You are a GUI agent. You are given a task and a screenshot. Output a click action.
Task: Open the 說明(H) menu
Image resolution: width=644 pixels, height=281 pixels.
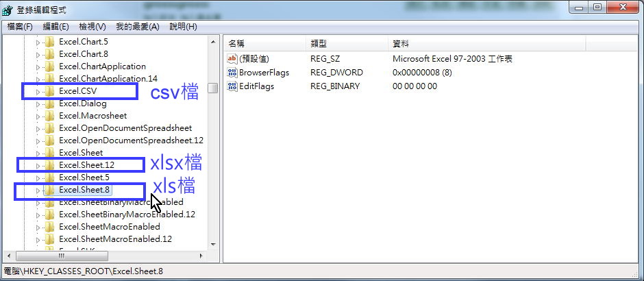pos(183,27)
